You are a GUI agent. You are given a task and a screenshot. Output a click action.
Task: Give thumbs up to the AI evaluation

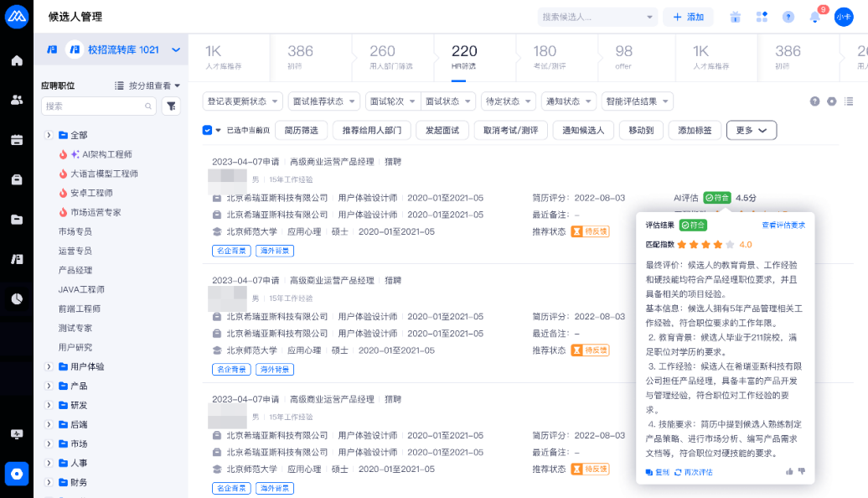[789, 472]
